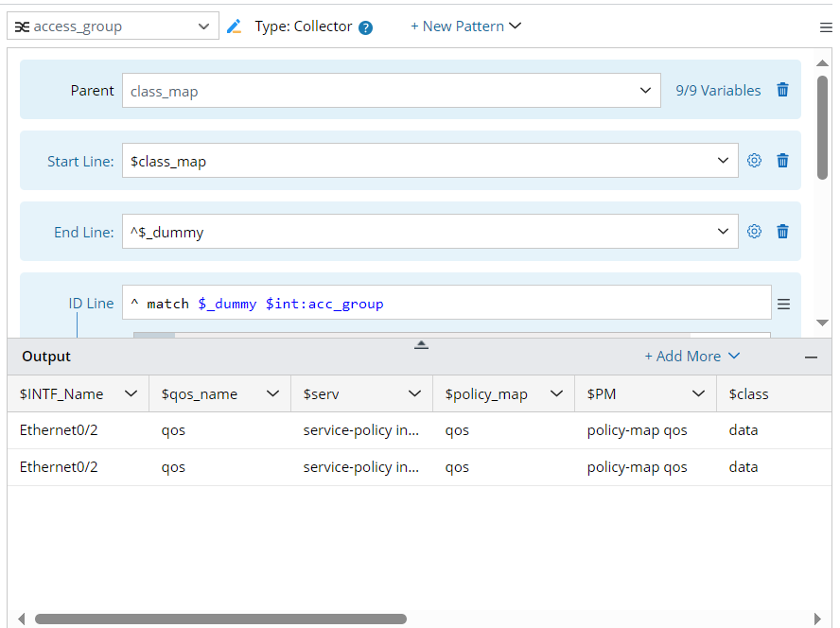Click the help icon next to Type: Collector
The image size is (840, 628).
366,27
